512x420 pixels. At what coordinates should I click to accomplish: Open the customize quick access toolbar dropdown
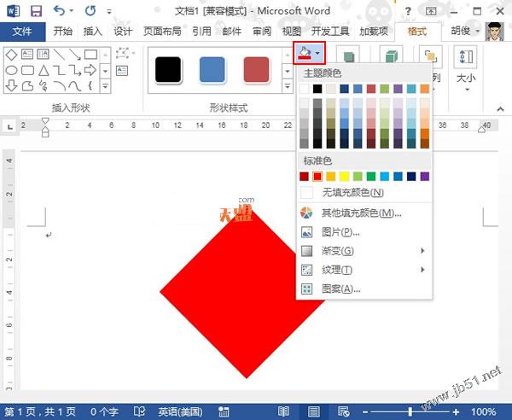pos(109,12)
